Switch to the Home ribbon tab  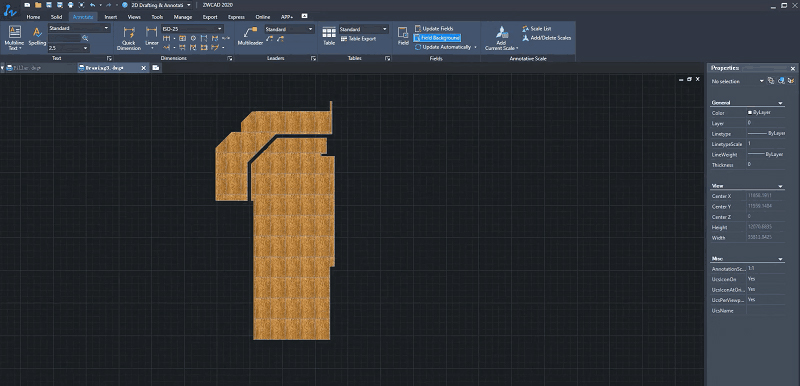[x=33, y=17]
